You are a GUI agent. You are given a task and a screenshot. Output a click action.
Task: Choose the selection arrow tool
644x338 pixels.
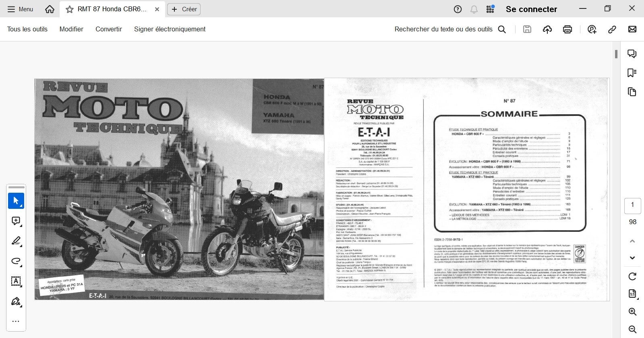[x=16, y=201]
